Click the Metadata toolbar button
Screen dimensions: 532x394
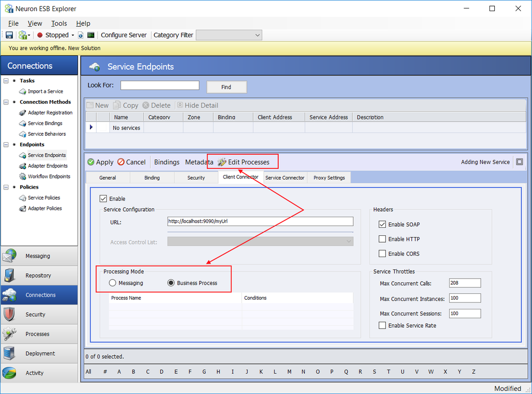point(199,162)
